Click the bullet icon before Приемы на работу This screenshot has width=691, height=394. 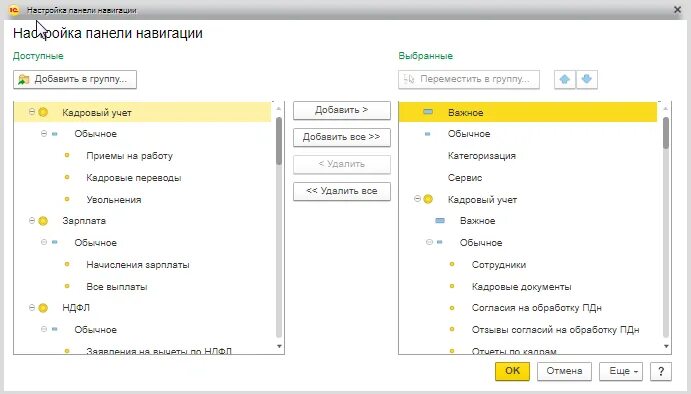(67, 155)
